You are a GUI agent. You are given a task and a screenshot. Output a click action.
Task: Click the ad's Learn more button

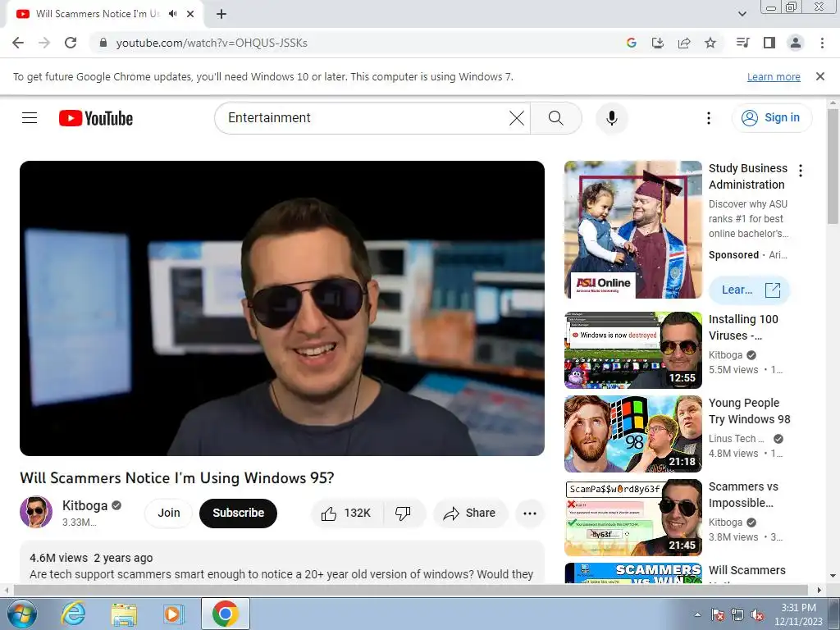coord(750,290)
